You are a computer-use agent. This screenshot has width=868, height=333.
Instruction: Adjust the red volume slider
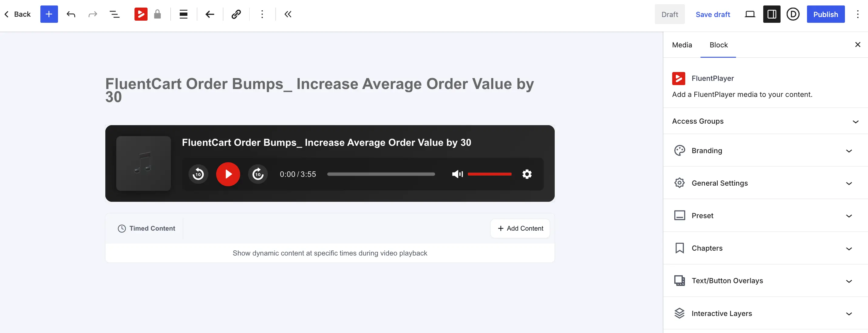(489, 174)
